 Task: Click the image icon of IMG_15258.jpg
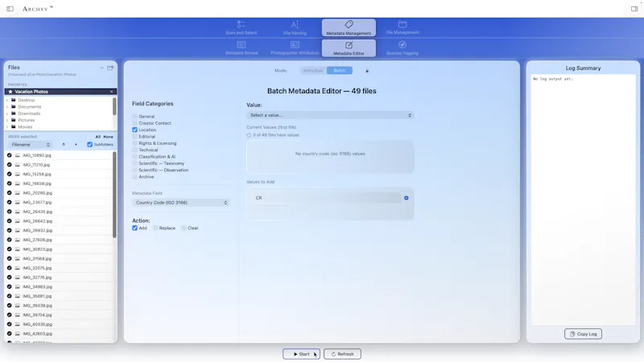(x=17, y=174)
